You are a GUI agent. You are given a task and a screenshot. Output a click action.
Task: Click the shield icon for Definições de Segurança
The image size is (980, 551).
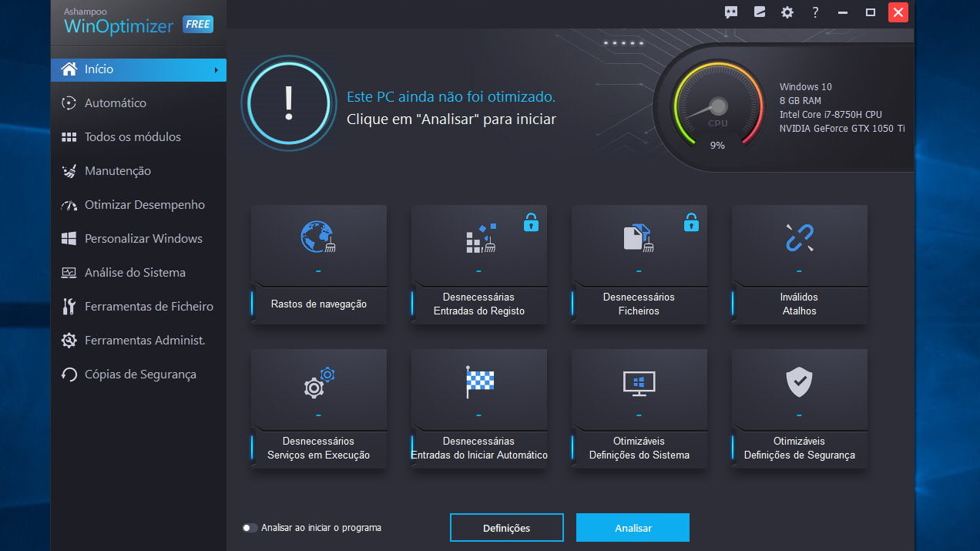click(799, 381)
